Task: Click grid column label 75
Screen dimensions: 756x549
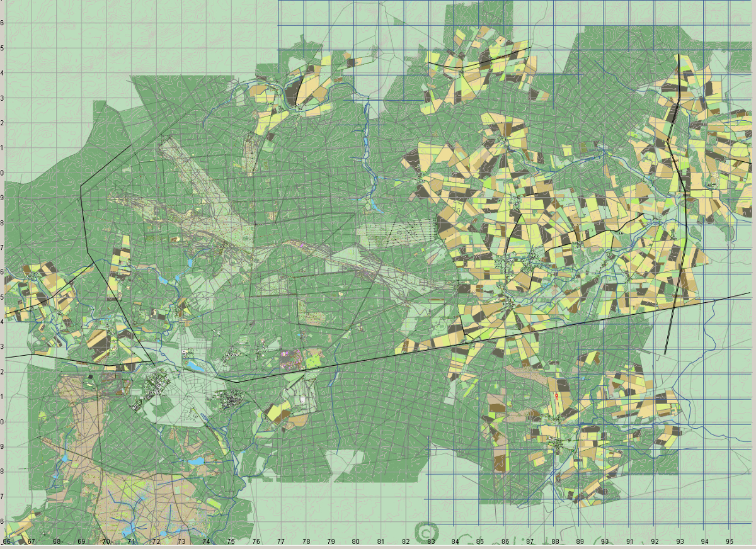Action: pos(231,541)
